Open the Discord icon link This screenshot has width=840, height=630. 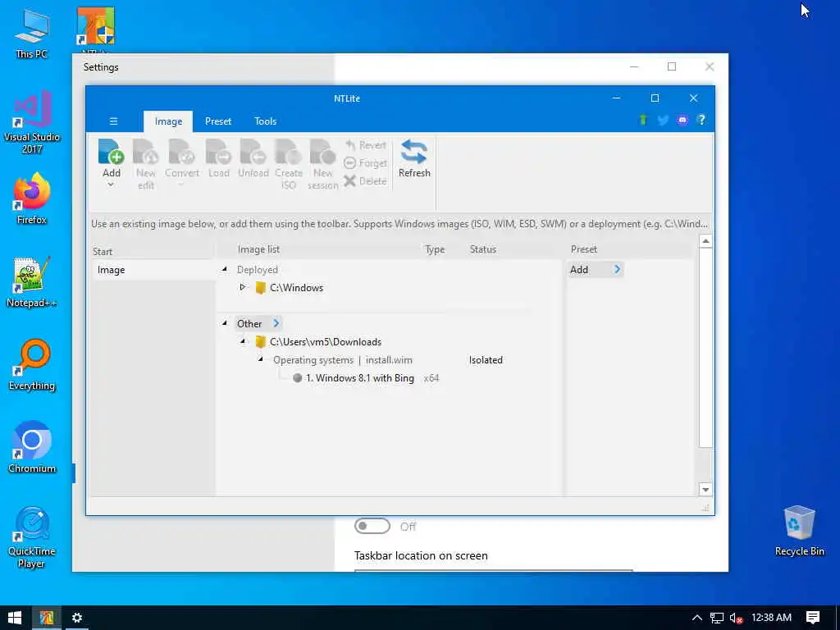click(682, 120)
